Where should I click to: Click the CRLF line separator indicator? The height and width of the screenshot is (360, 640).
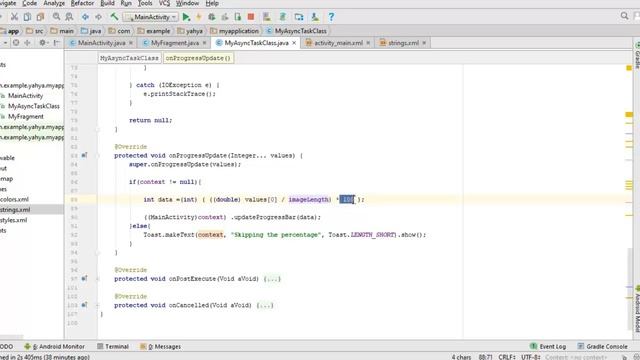(x=507, y=357)
